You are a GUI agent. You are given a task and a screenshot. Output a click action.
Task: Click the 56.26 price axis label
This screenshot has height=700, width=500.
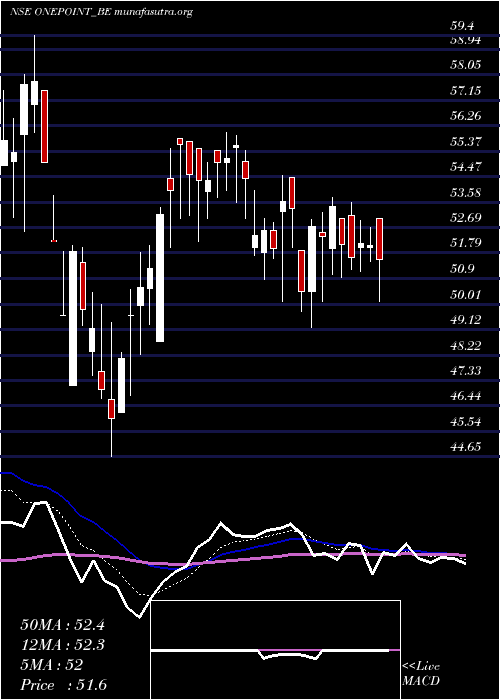pyautogui.click(x=466, y=116)
